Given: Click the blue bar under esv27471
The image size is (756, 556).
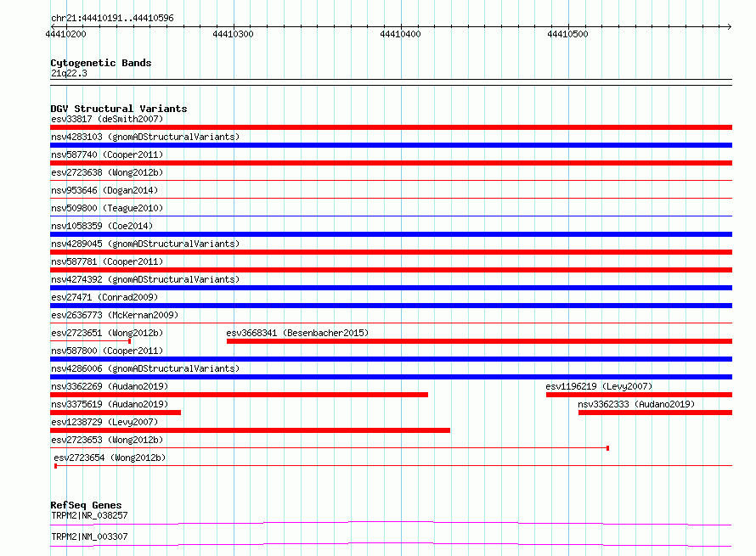Looking at the screenshot, I should 391,306.
